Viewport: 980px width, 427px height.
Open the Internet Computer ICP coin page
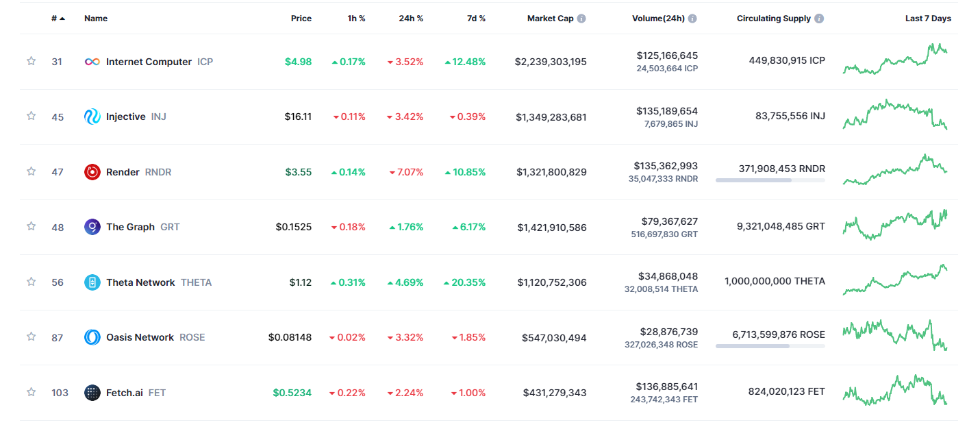tap(149, 62)
